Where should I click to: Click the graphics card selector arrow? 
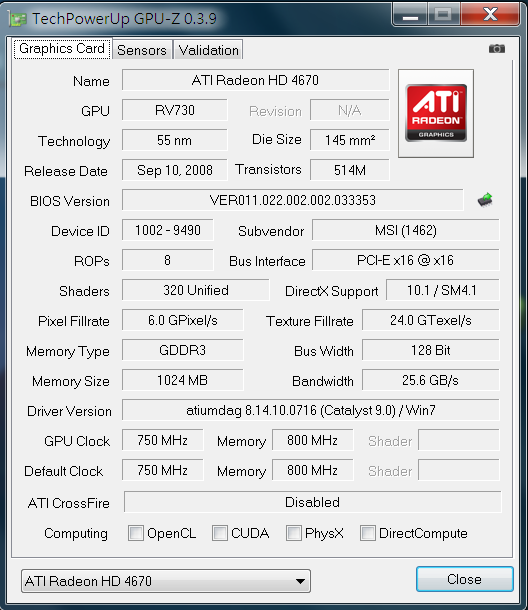pyautogui.click(x=300, y=581)
